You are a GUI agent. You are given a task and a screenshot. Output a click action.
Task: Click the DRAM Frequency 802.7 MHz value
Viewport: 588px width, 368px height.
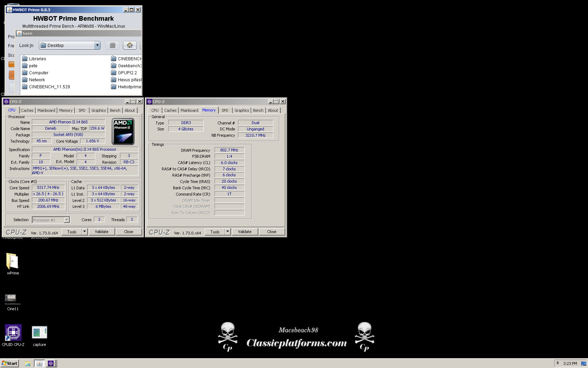point(229,150)
